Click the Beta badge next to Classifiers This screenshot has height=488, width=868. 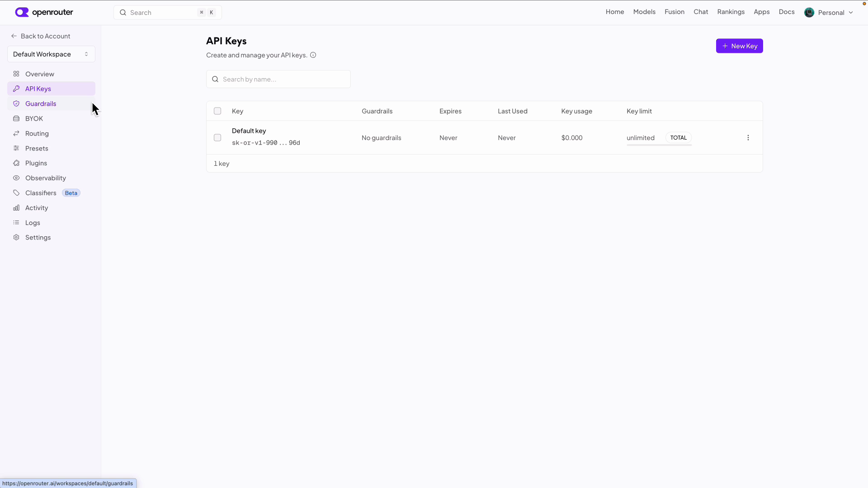point(71,193)
